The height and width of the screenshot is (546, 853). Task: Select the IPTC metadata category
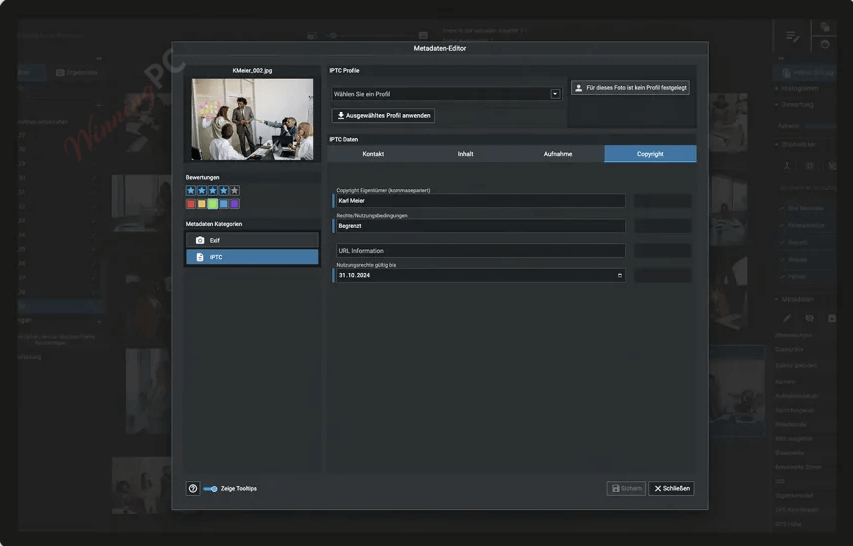(252, 257)
